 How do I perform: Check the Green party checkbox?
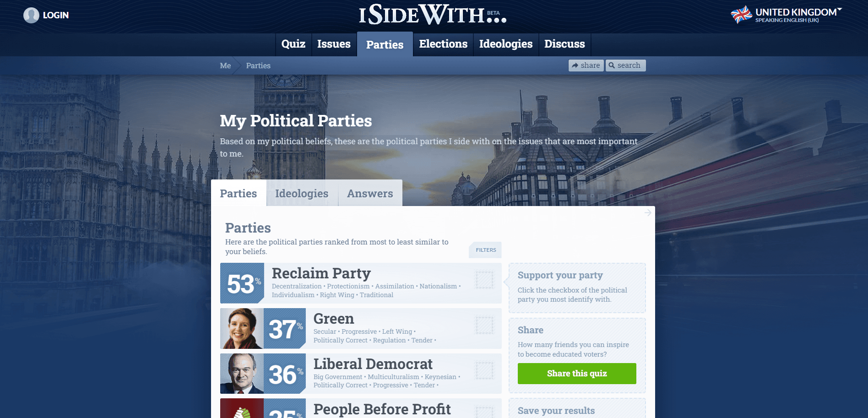click(484, 325)
